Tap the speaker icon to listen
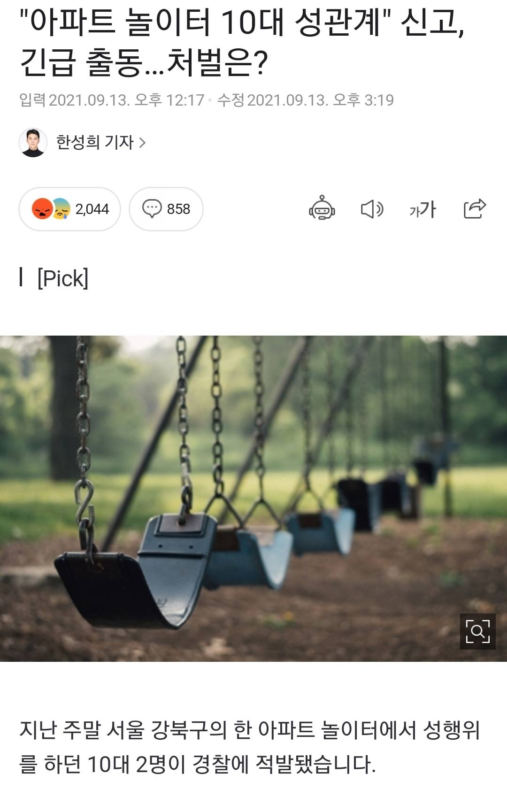Screen dimensions: 507x812 tap(372, 209)
